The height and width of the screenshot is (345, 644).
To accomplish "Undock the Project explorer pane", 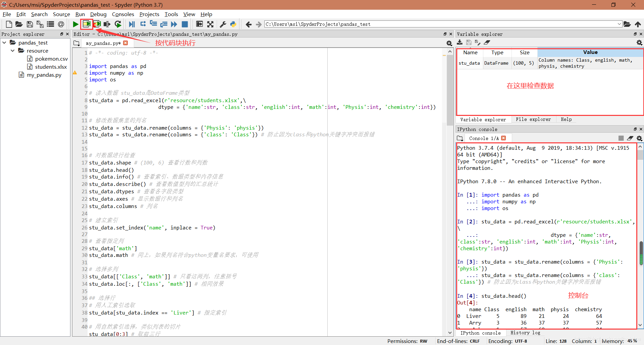I will pos(62,34).
